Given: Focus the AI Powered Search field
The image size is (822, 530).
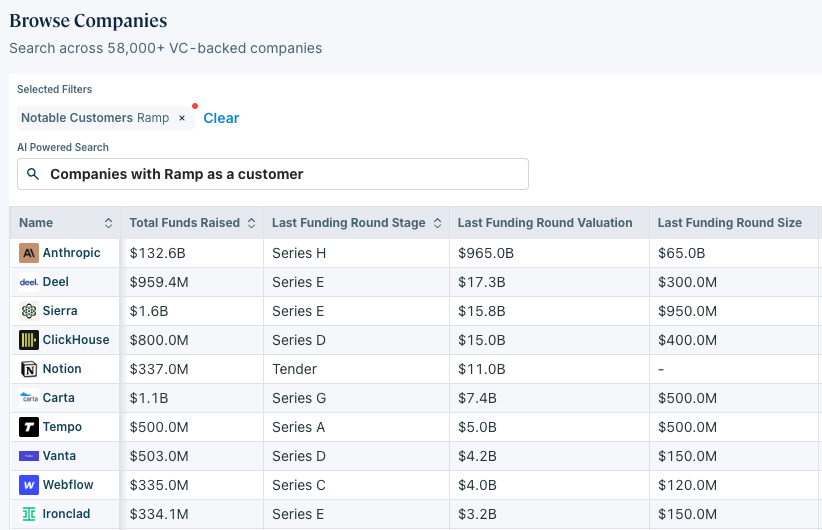Looking at the screenshot, I should coord(273,174).
